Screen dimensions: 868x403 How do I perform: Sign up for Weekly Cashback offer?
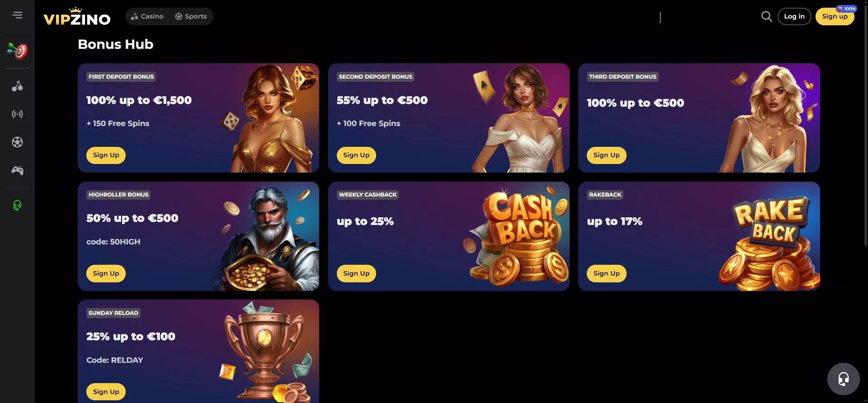[x=356, y=273]
